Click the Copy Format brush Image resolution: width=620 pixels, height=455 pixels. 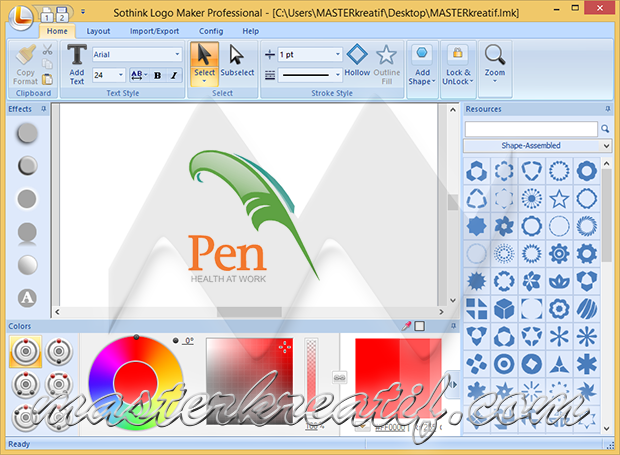coord(26,64)
